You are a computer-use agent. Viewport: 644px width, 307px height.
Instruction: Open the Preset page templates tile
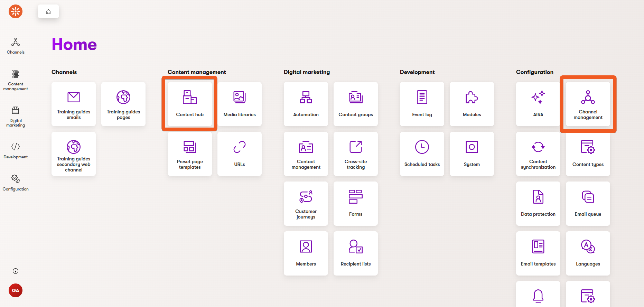(x=190, y=154)
